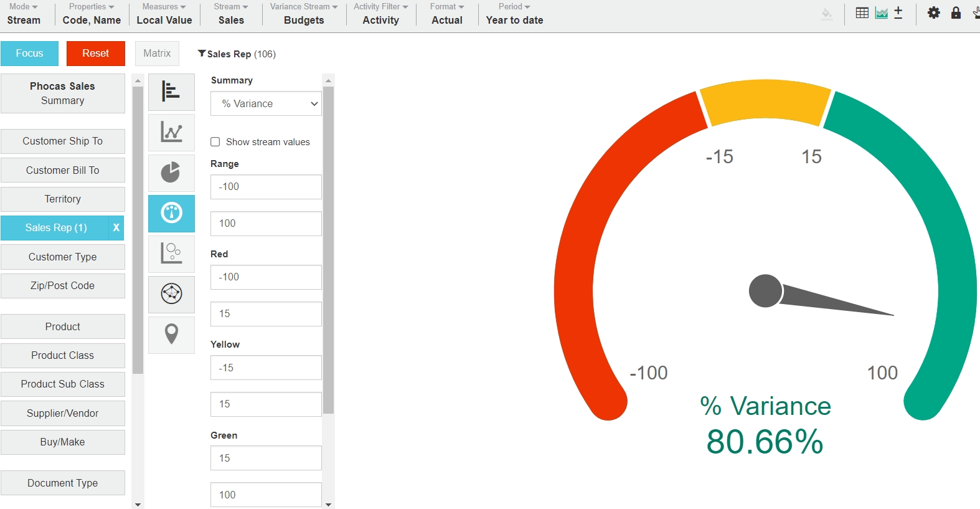Viewport: 980px width, 509px height.
Task: Remove Sales Rep selection with X
Action: [x=116, y=228]
